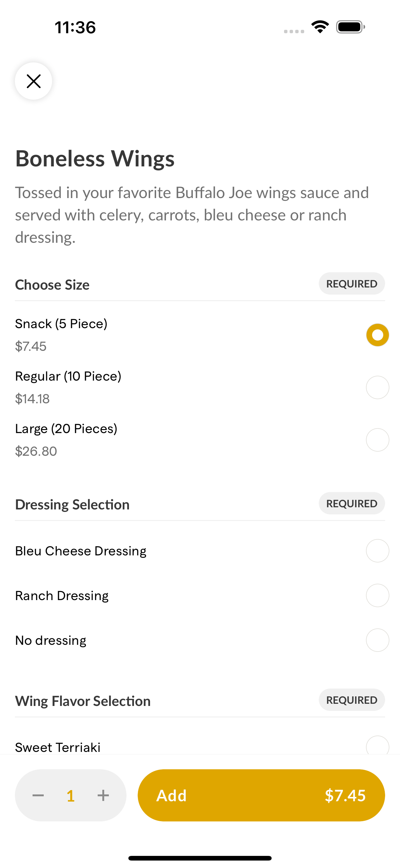Tap REQUIRED badge beside Dressing Selection
This screenshot has width=400, height=868.
pyautogui.click(x=352, y=504)
